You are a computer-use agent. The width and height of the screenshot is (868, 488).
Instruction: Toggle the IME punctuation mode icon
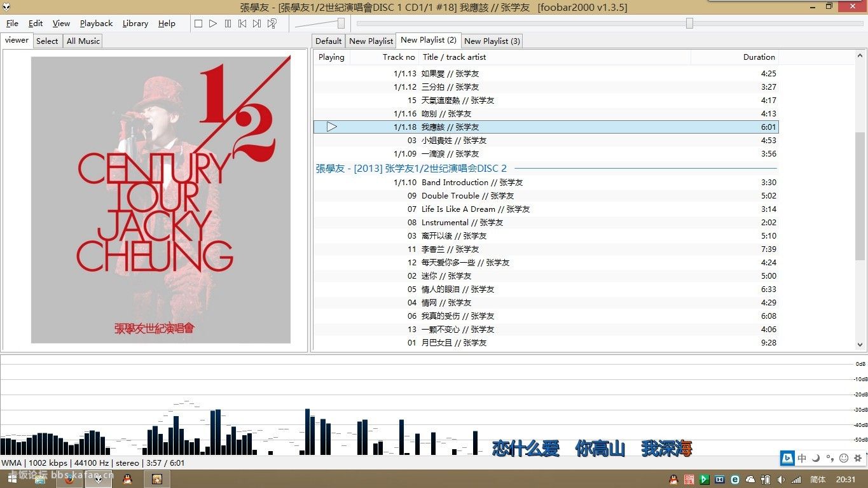coord(830,458)
